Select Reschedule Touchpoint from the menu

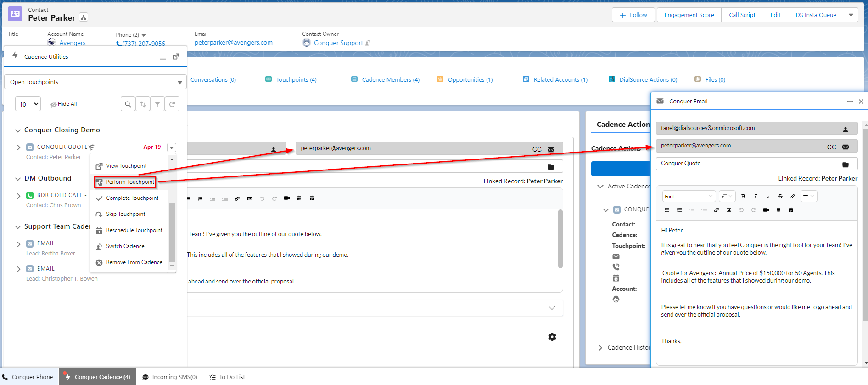134,230
